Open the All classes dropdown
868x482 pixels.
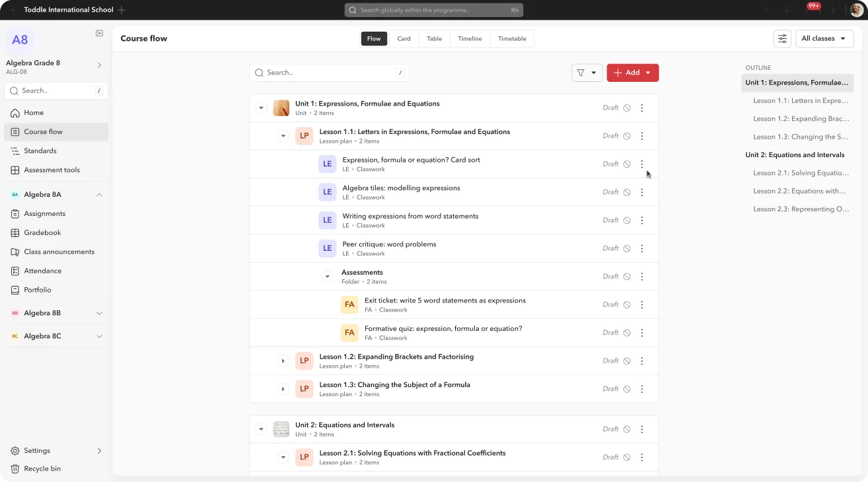click(x=824, y=38)
